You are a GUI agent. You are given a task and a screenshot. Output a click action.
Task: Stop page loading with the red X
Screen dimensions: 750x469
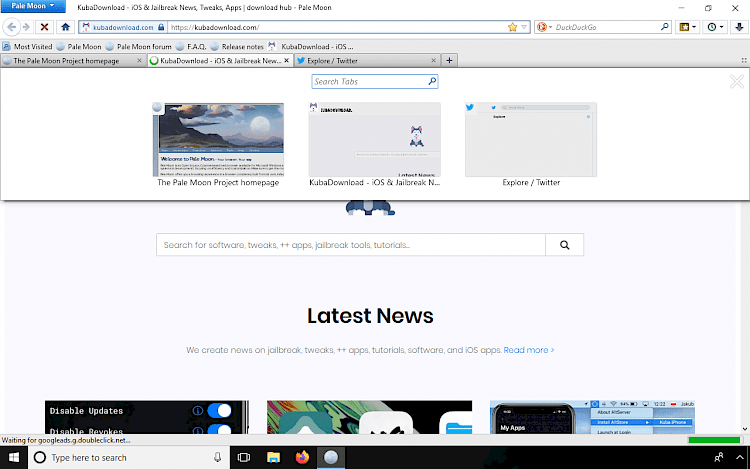[x=44, y=27]
